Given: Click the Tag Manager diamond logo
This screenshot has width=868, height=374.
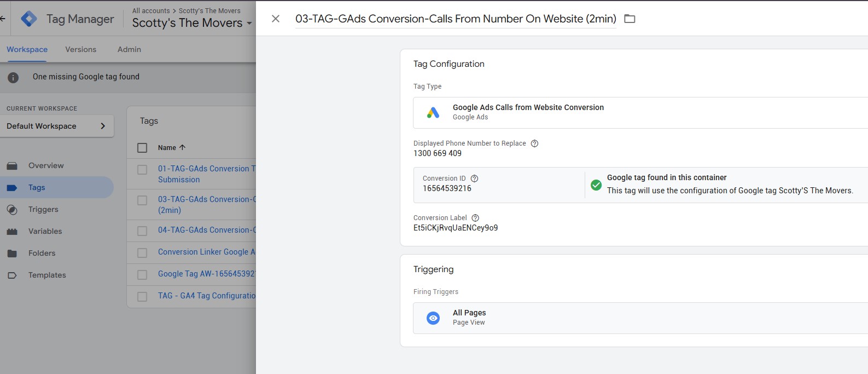Looking at the screenshot, I should coord(29,19).
